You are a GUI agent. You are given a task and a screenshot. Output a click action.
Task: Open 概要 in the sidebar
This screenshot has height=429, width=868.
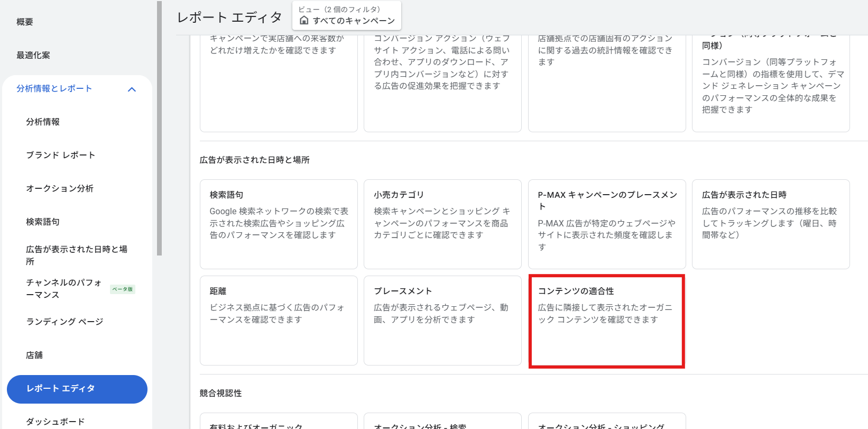tap(25, 22)
